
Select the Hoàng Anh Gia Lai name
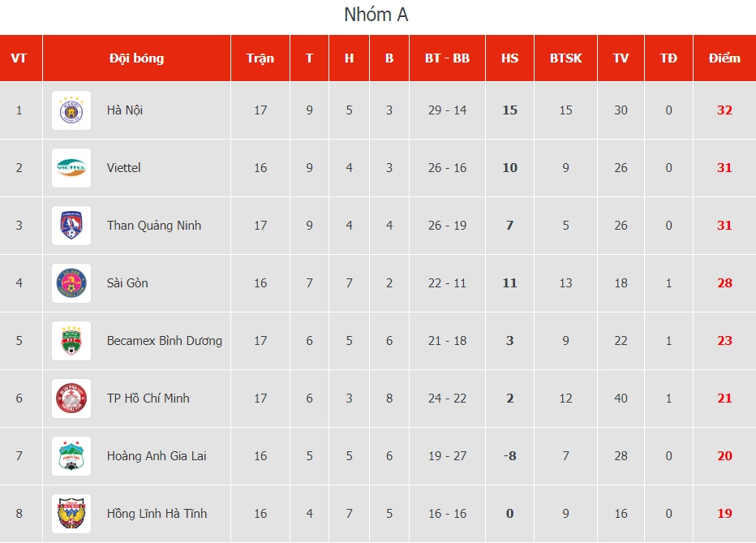tap(157, 455)
